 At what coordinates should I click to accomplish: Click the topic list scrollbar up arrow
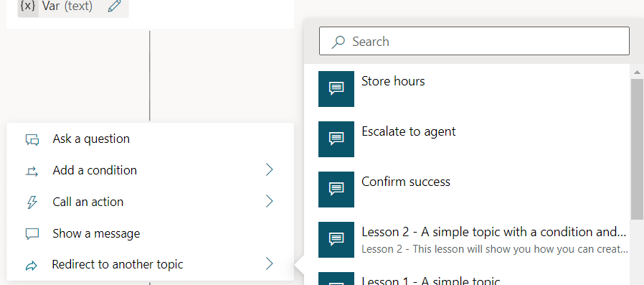[x=637, y=73]
